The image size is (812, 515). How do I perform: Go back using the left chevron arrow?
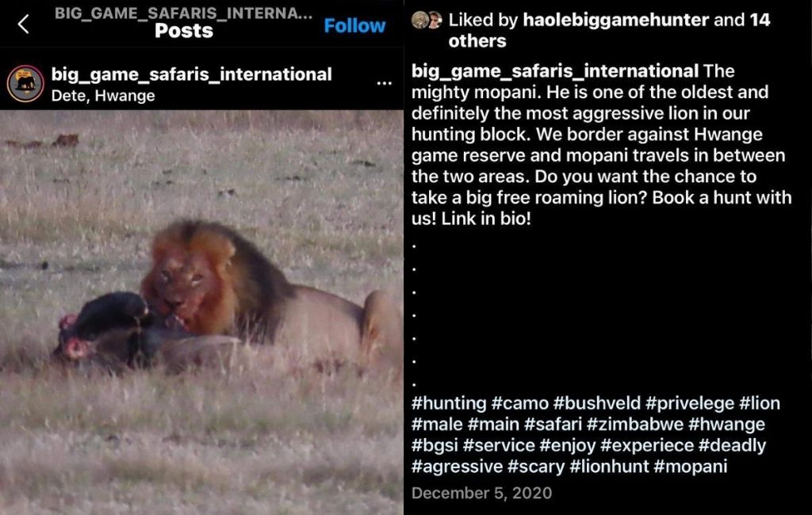point(23,25)
